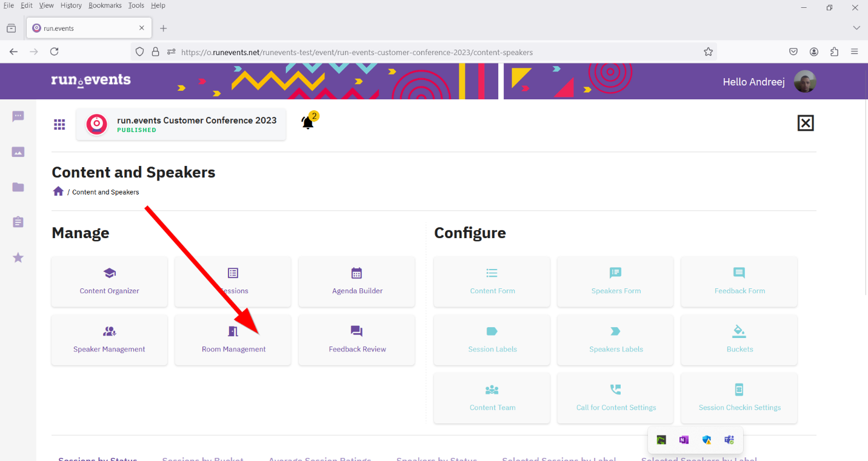Click the Configure section heading

click(x=470, y=233)
